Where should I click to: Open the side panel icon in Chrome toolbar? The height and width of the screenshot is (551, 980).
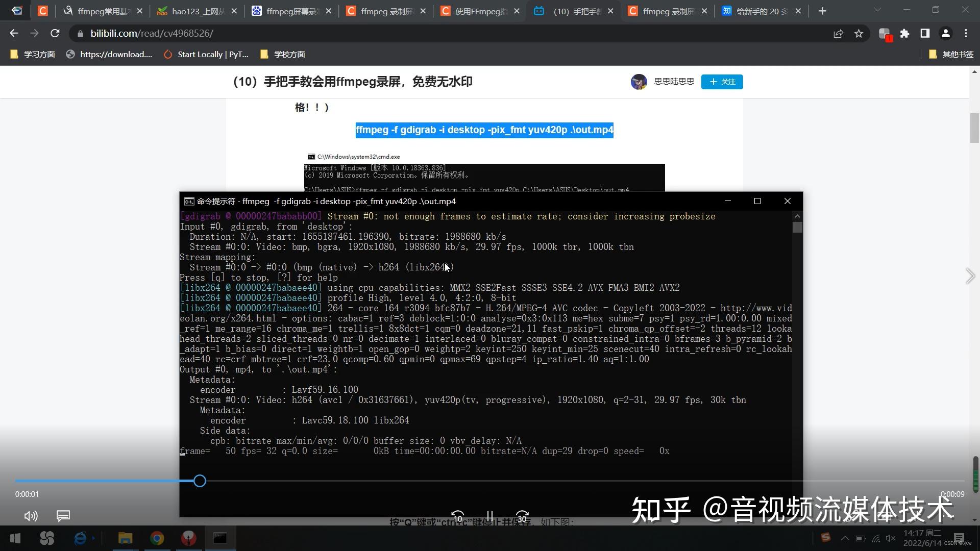tap(925, 33)
